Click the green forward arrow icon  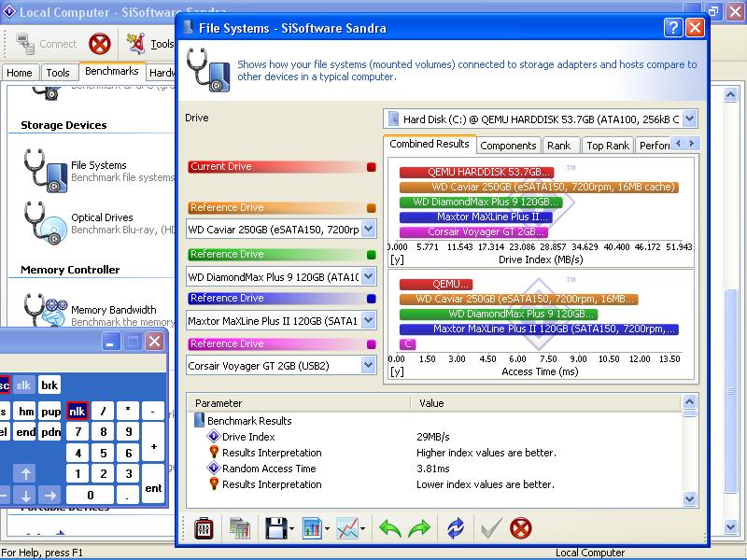tap(419, 529)
